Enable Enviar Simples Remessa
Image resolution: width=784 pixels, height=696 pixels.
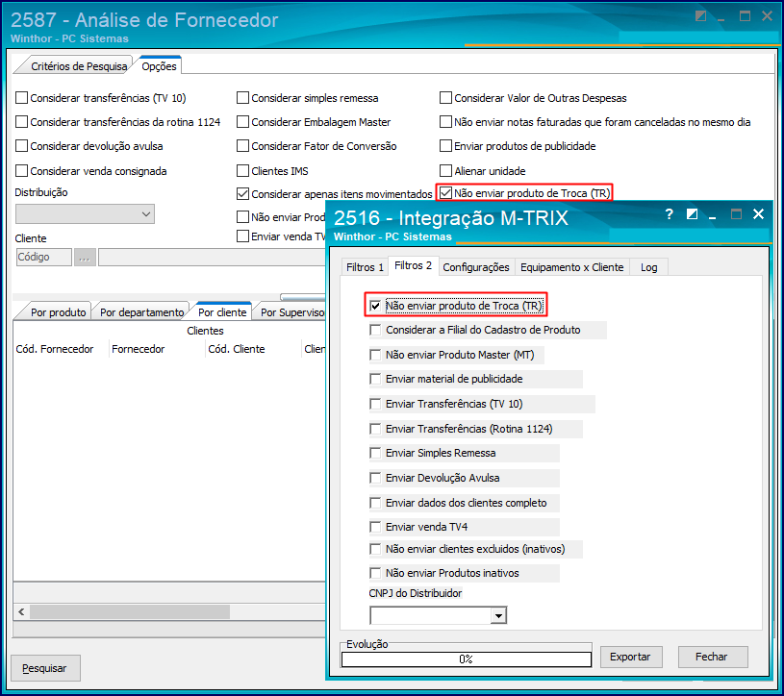click(x=375, y=453)
